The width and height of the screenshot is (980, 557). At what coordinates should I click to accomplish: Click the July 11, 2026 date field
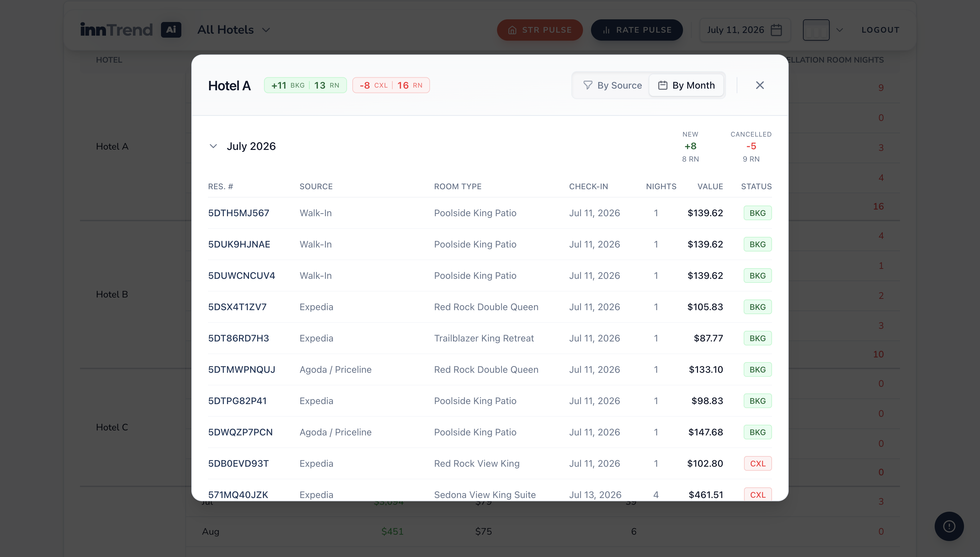coord(744,30)
